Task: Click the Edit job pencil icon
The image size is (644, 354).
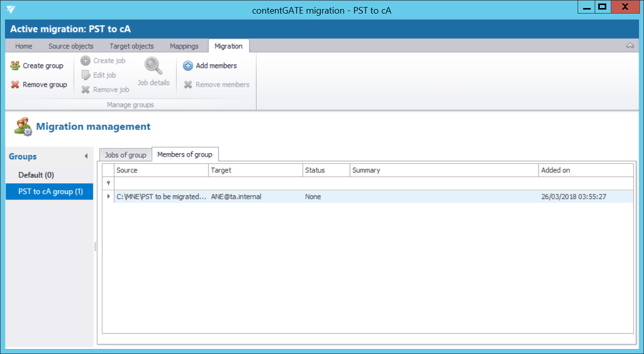Action: click(86, 75)
